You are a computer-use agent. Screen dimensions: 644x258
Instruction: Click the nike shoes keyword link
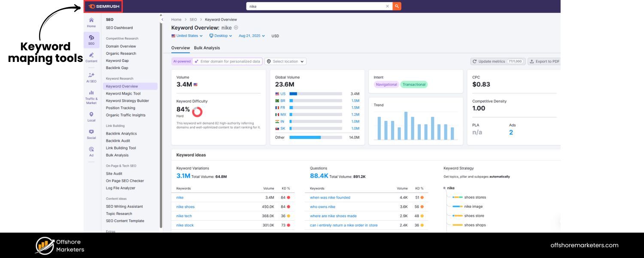185,206
